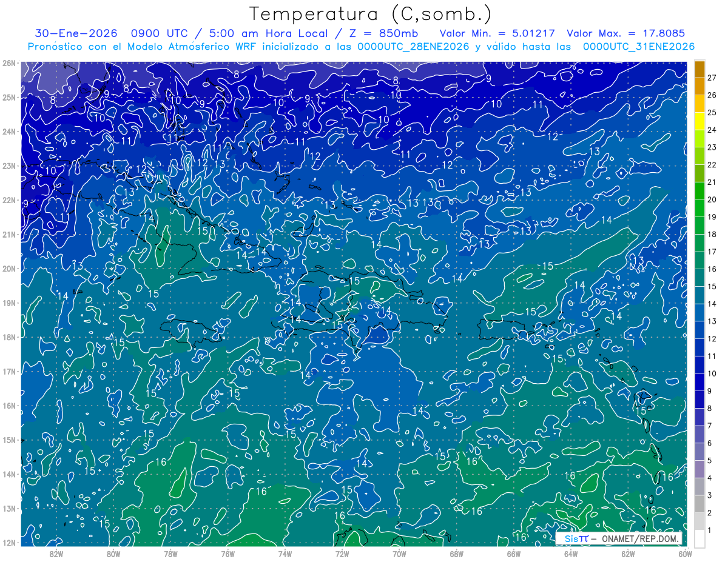This screenshot has width=728, height=562.
Task: Select the date text "30-Ene-2026"
Action: pos(76,33)
